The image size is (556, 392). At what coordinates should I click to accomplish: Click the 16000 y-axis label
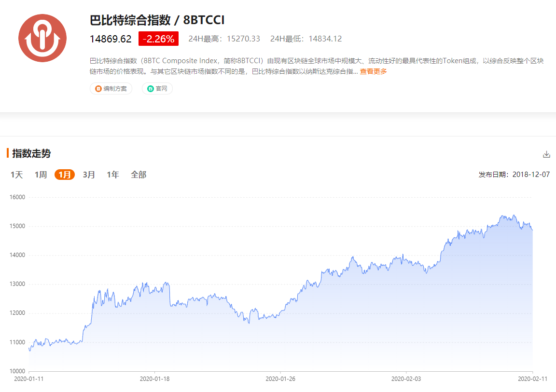click(x=17, y=197)
